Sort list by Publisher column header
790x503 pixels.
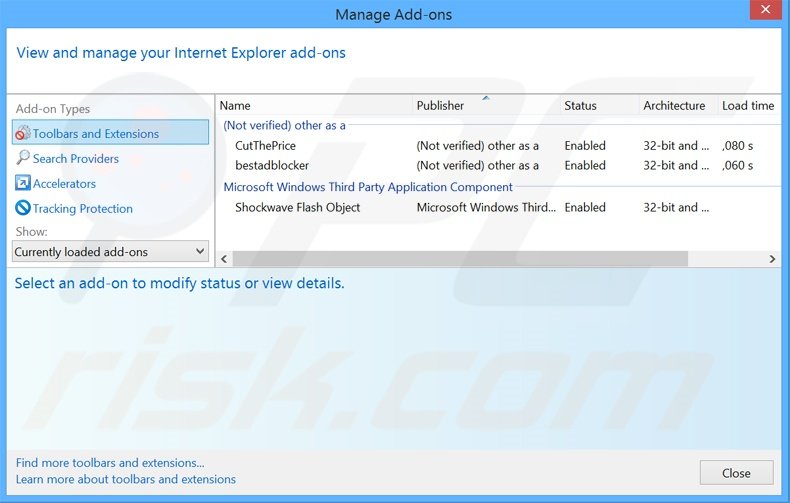point(440,105)
